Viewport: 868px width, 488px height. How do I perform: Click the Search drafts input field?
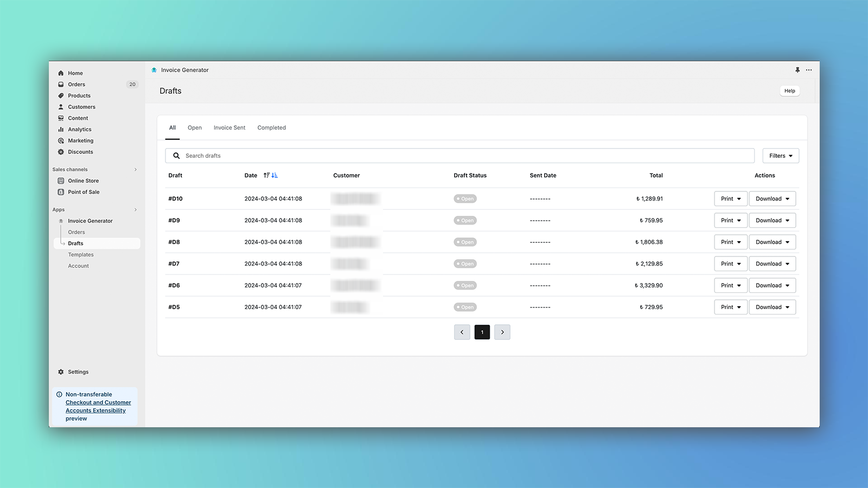pyautogui.click(x=467, y=156)
